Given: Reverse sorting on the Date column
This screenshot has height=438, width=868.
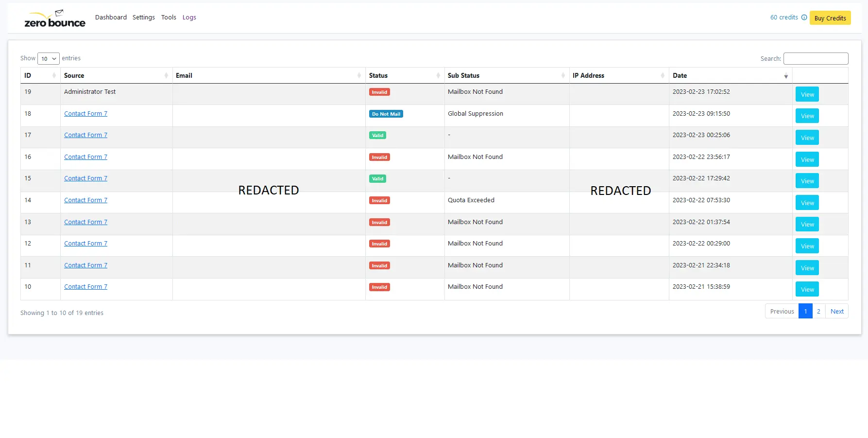Looking at the screenshot, I should point(786,76).
